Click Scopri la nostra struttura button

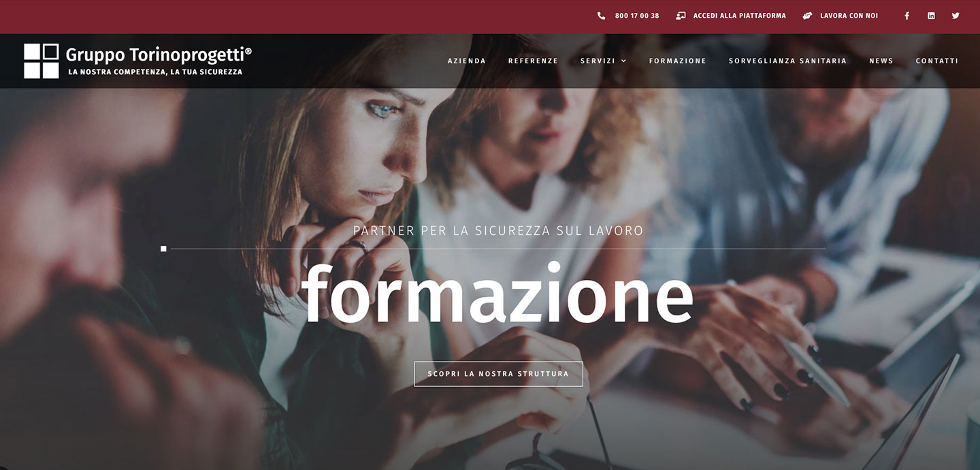[498, 374]
